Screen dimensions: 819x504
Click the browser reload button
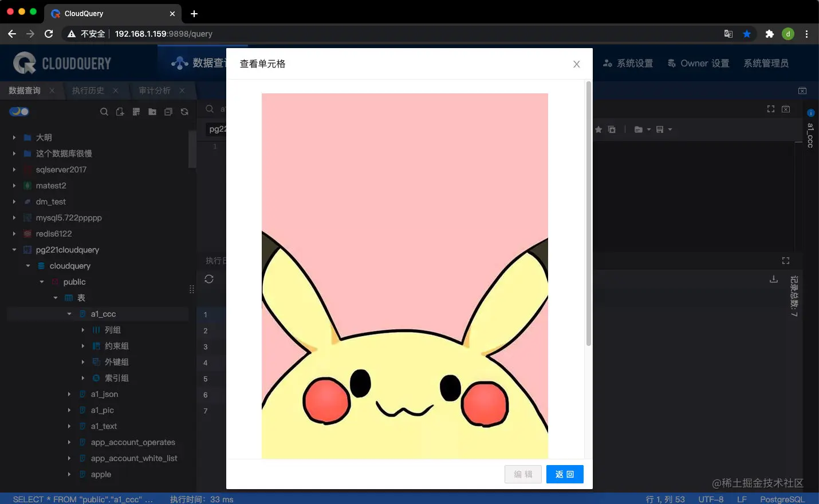pos(49,34)
